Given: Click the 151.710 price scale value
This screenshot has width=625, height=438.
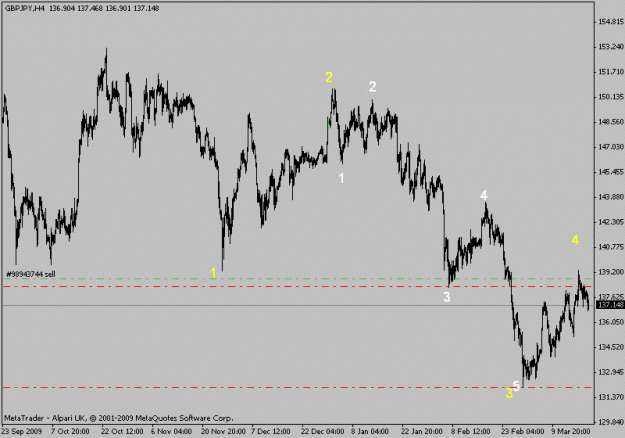Looking at the screenshot, I should [611, 72].
